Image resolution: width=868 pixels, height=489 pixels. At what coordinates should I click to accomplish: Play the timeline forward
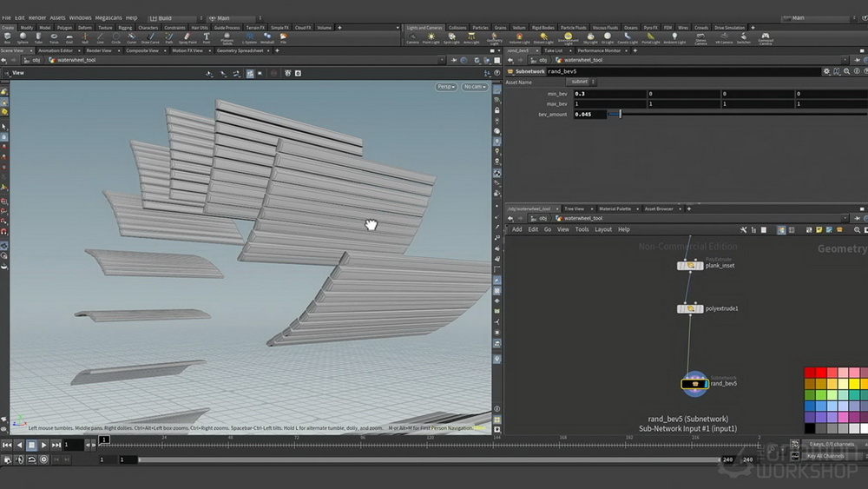(43, 445)
